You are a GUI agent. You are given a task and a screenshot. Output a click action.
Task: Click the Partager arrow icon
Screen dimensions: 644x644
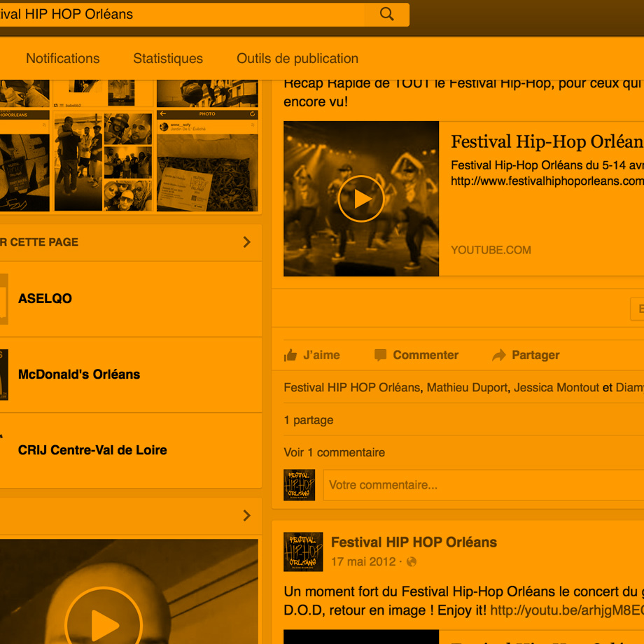pos(499,355)
